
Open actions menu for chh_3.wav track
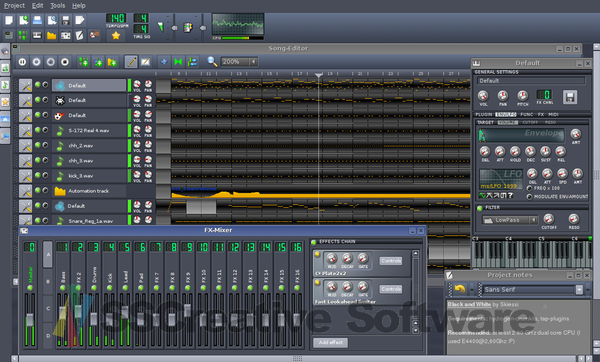tap(25, 161)
